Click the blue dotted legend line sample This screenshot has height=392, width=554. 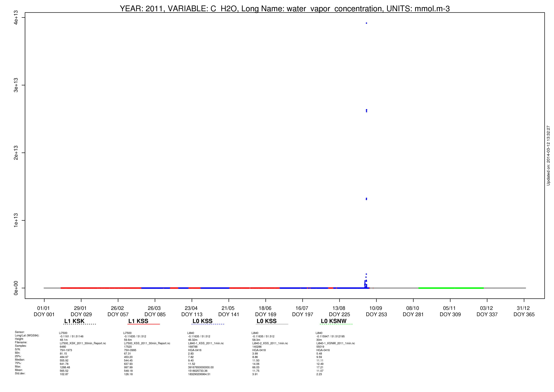[208, 324]
